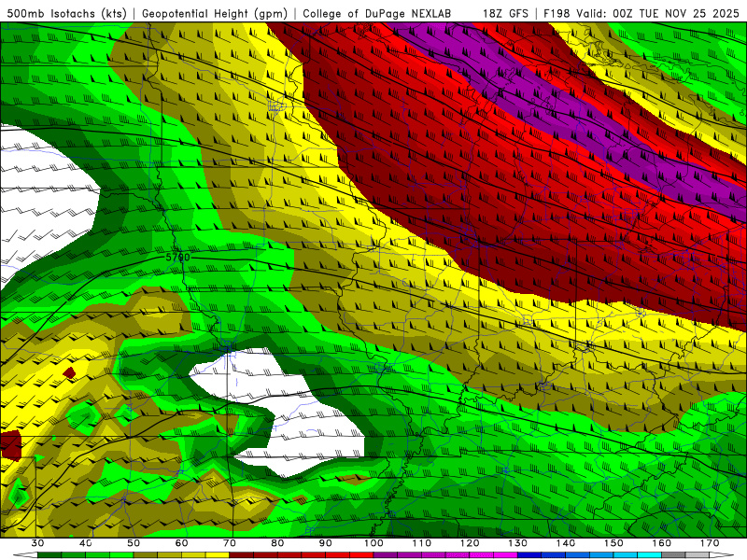The height and width of the screenshot is (560, 747).
Task: Click the dark blue legend swatch between 130 and 140
Action: tap(529, 555)
